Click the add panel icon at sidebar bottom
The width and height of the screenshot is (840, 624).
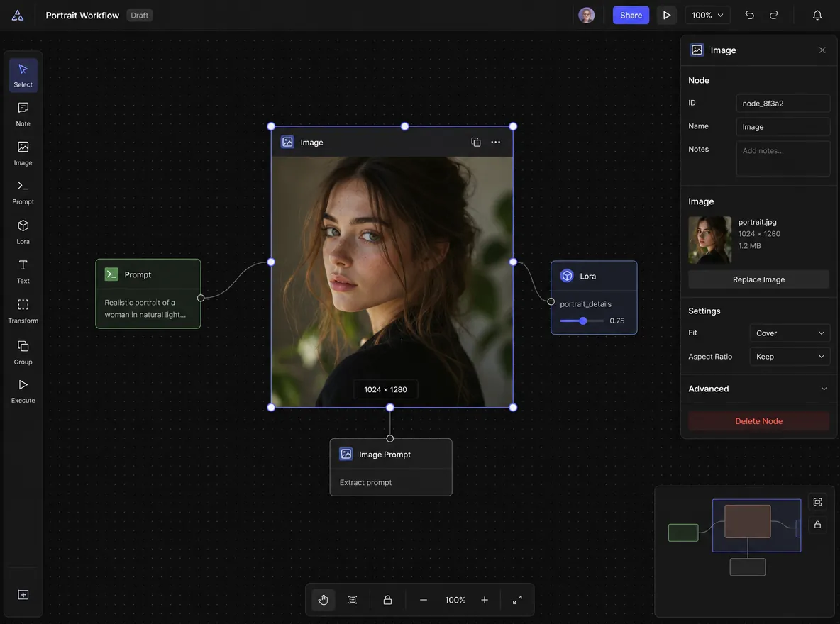[23, 594]
